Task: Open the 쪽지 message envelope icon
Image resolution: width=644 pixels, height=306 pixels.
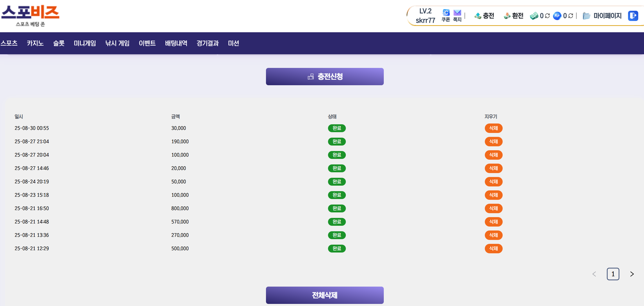Action: 457,13
